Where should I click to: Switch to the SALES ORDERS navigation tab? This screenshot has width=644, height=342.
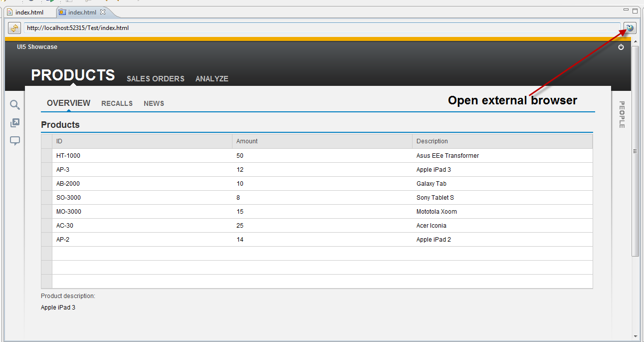click(155, 78)
